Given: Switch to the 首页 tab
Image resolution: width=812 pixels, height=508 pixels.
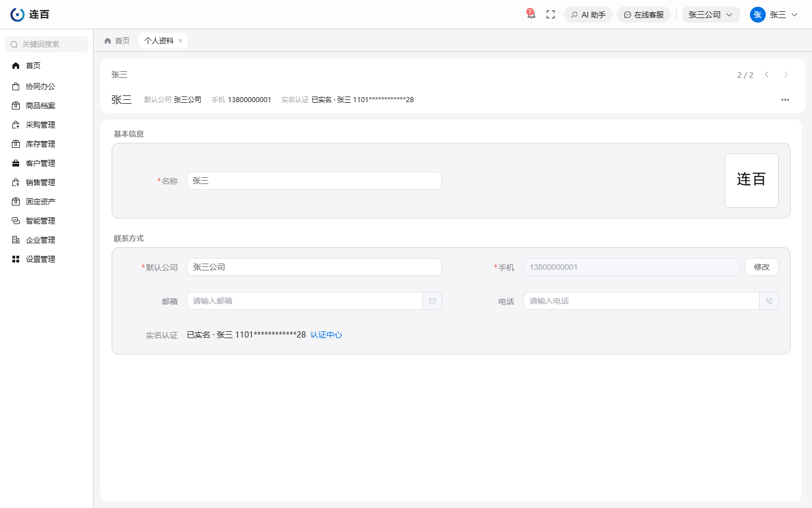Looking at the screenshot, I should pos(117,41).
